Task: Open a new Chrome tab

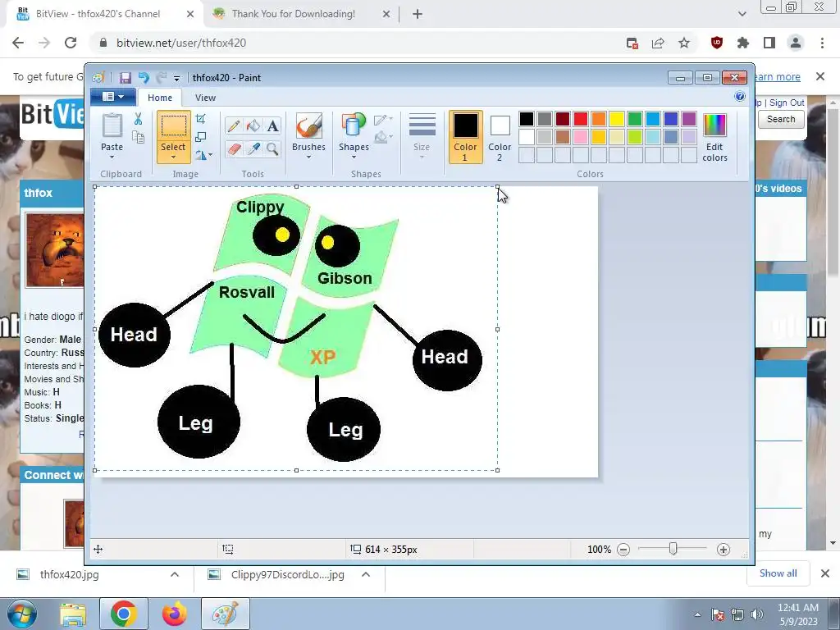Action: [x=418, y=14]
